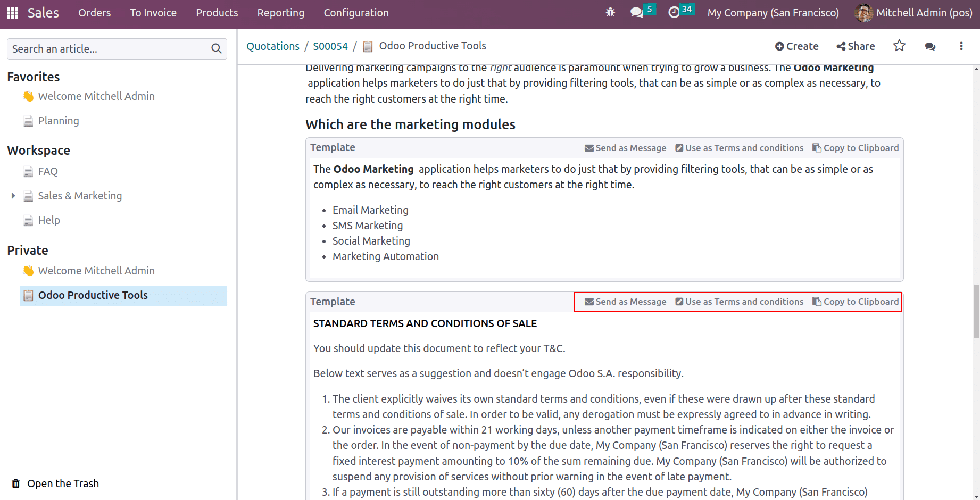Image resolution: width=980 pixels, height=500 pixels.
Task: Click the FAQ article page icon
Action: [28, 172]
